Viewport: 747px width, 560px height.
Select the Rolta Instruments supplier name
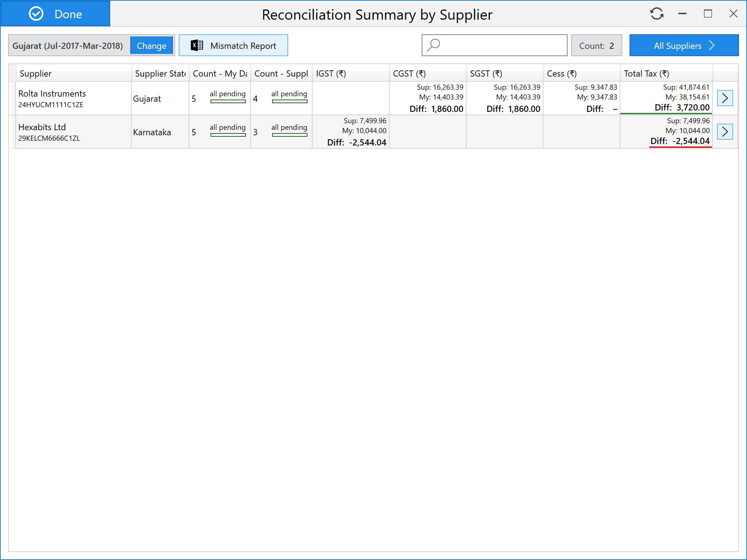coord(52,94)
